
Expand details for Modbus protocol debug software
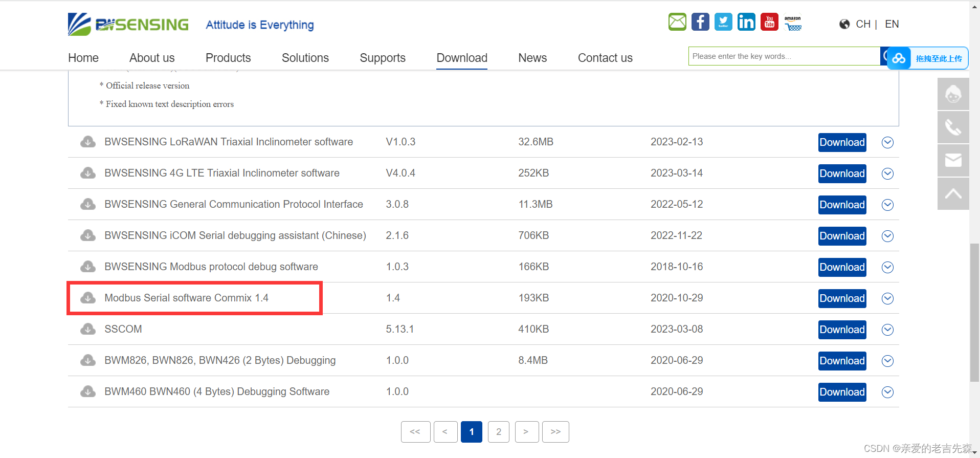pyautogui.click(x=887, y=267)
